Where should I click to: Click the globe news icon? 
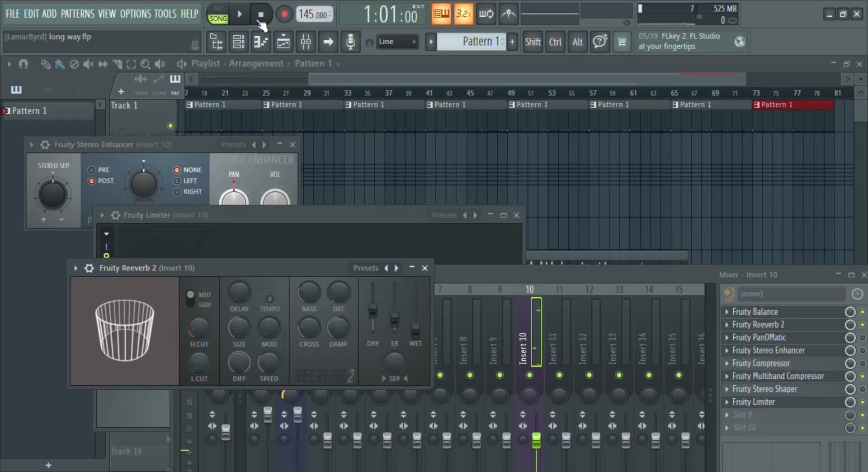tap(740, 42)
